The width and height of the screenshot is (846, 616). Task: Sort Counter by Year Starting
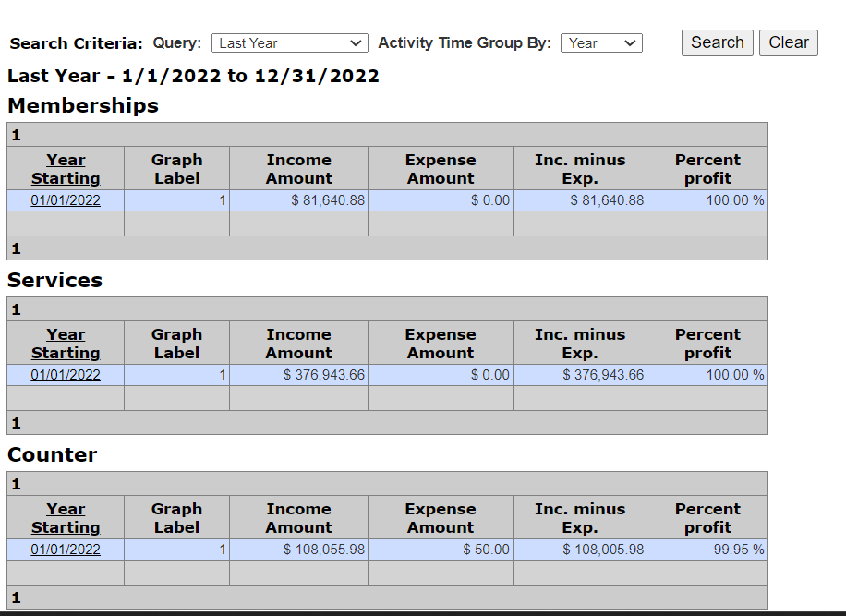pos(65,518)
